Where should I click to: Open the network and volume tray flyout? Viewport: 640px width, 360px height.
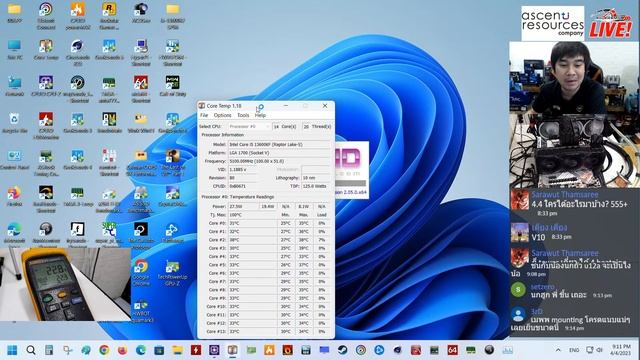click(594, 350)
